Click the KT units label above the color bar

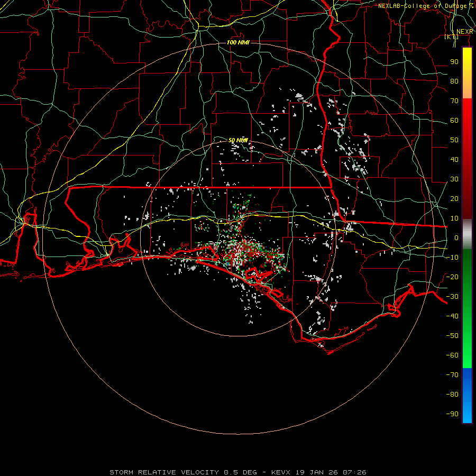coord(452,37)
